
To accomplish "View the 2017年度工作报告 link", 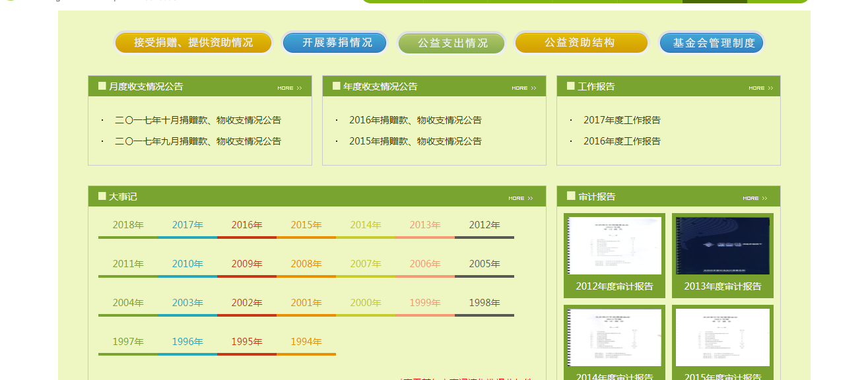I will coord(622,120).
